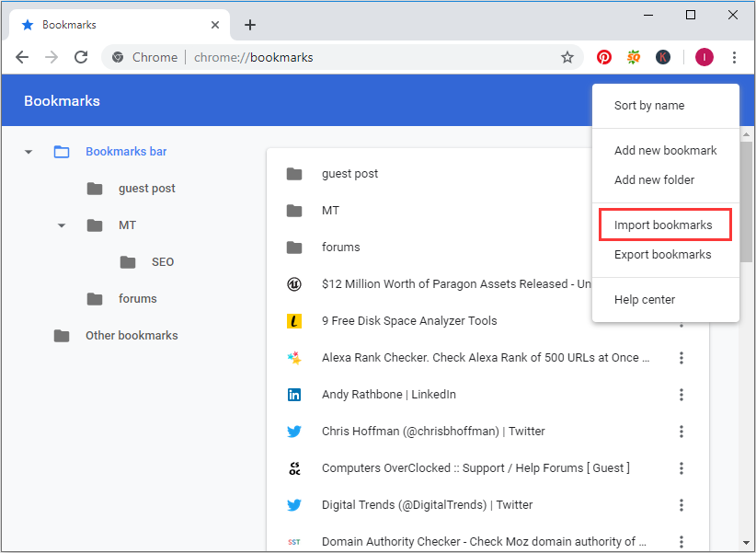Bookmark this page with star icon
756x553 pixels.
pos(567,57)
